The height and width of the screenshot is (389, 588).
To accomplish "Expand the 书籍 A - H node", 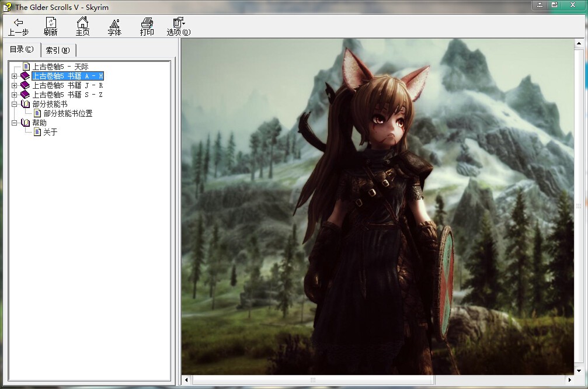I will pos(15,76).
